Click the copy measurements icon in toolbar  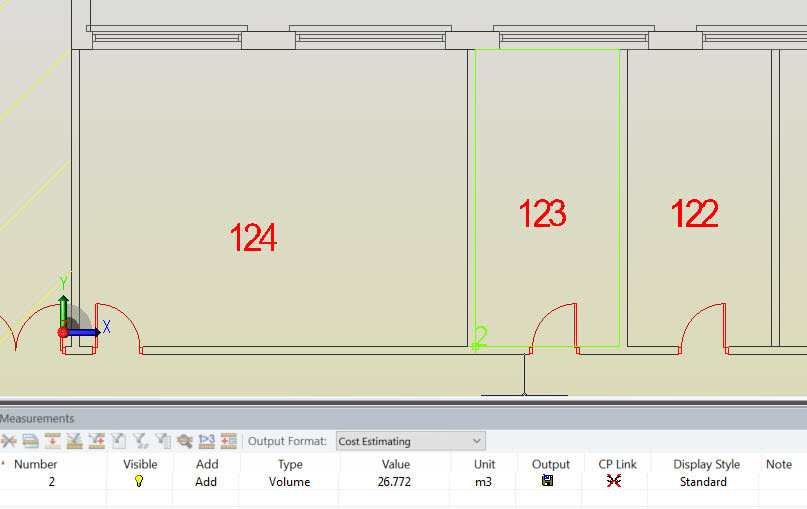point(30,441)
